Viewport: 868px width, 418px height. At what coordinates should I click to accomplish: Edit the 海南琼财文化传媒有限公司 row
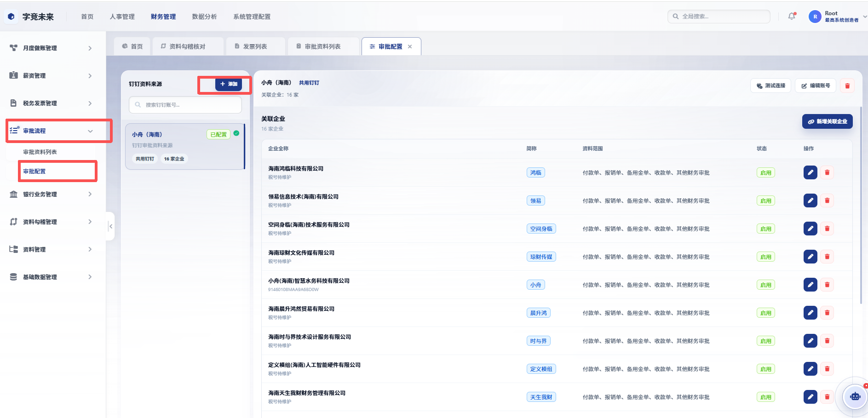(810, 257)
